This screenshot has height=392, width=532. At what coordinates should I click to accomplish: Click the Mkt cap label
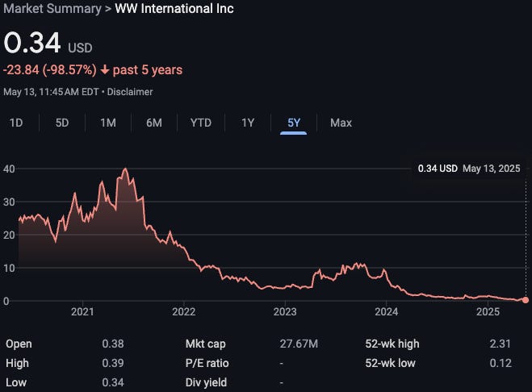206,344
